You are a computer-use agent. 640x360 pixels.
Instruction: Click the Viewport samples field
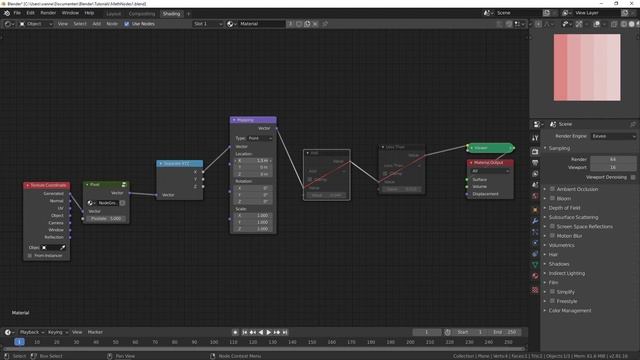tap(613, 167)
